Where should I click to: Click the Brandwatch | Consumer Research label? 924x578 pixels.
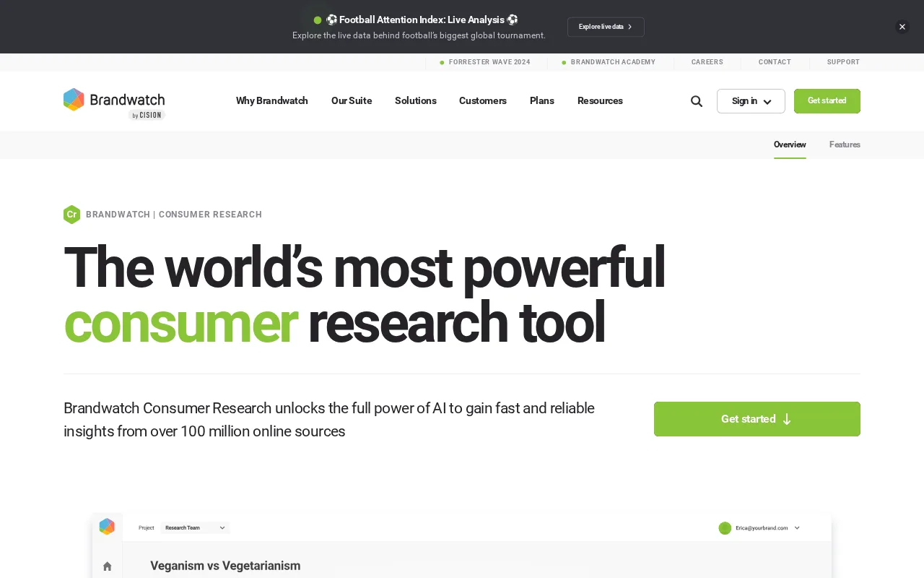click(174, 215)
